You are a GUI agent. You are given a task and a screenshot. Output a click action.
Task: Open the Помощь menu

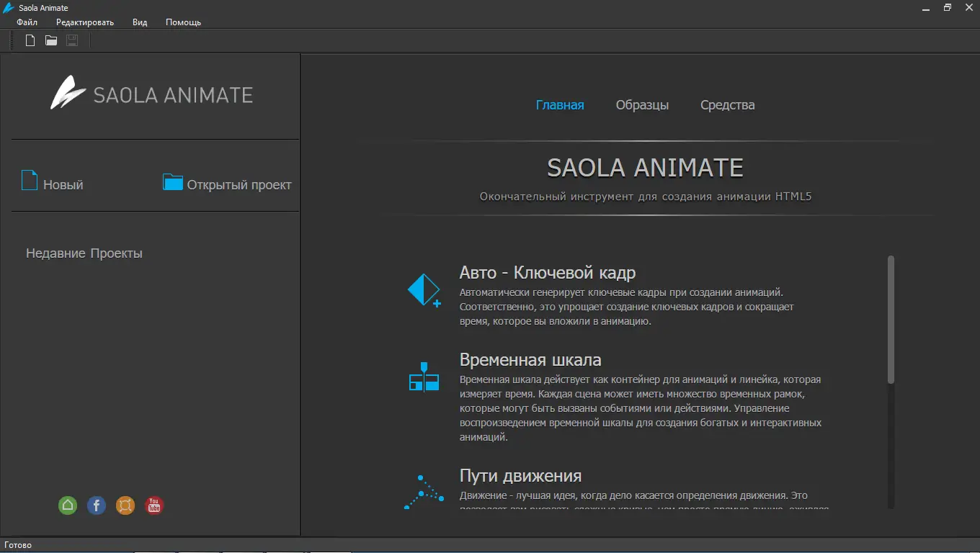pyautogui.click(x=183, y=22)
